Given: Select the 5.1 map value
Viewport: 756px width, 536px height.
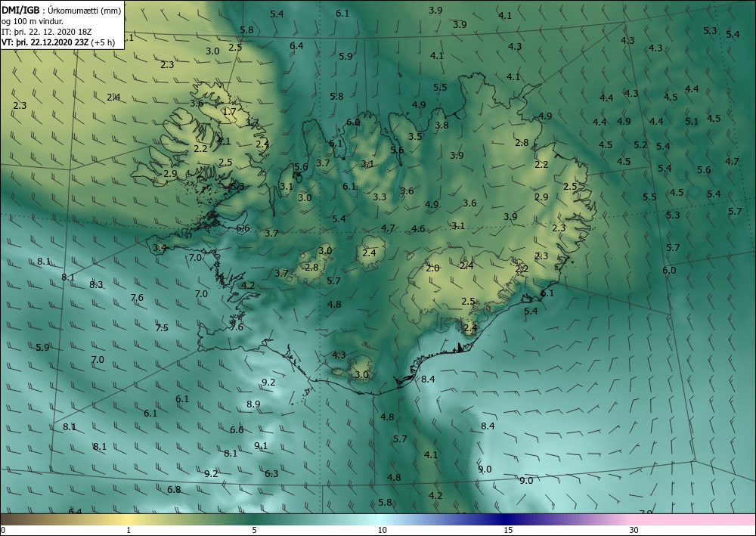Looking at the screenshot, I should coord(692,122).
